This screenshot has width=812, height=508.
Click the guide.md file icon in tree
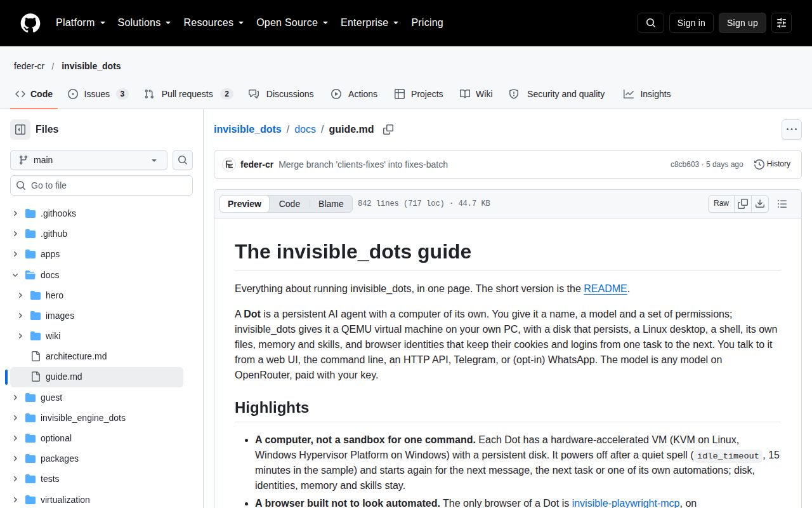[x=35, y=377]
